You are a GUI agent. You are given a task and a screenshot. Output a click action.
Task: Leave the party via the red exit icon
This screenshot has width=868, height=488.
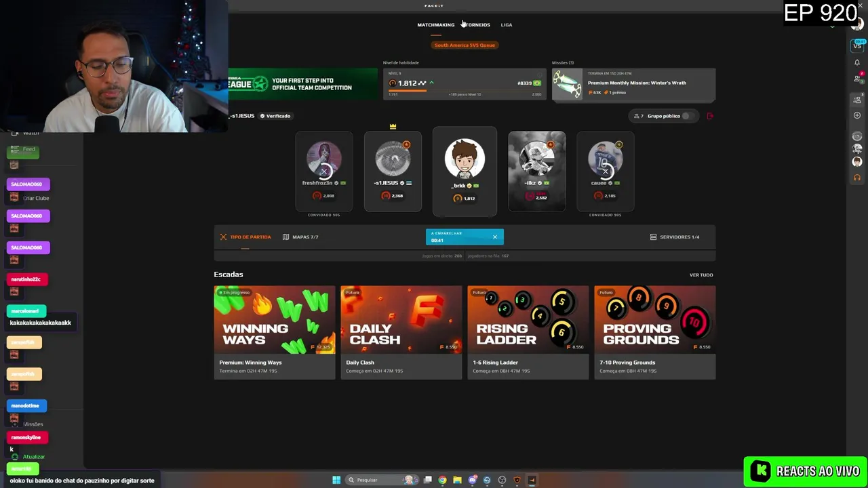[x=710, y=116]
